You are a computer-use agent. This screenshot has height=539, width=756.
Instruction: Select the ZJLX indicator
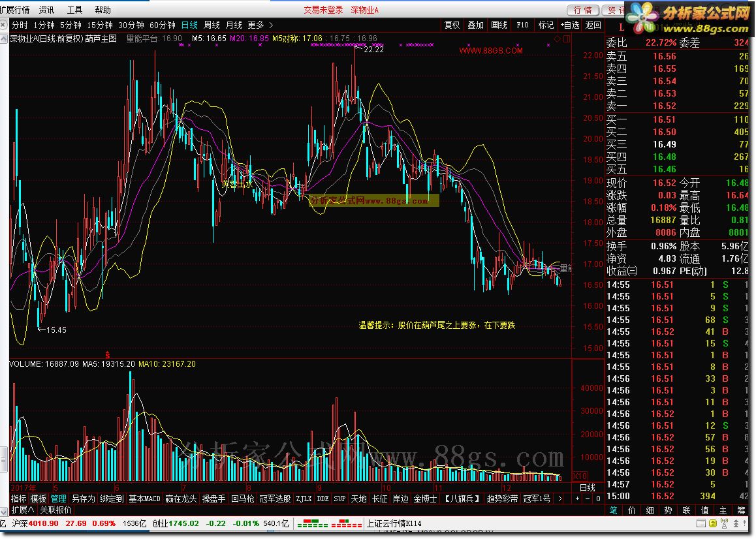tap(304, 499)
